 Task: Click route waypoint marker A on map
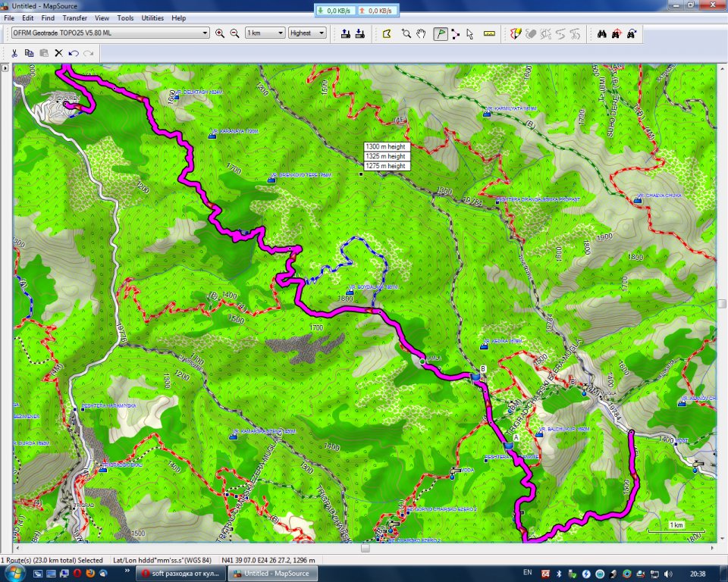tap(508, 446)
